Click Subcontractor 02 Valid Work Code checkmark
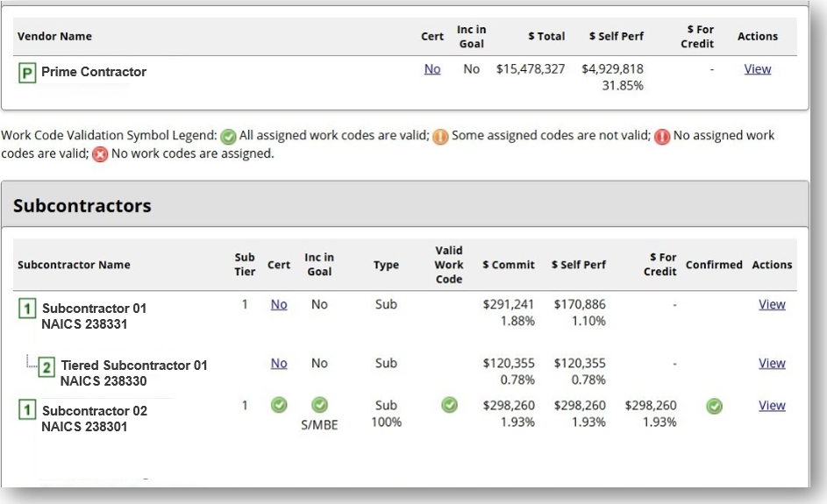The image size is (827, 504). coord(448,406)
